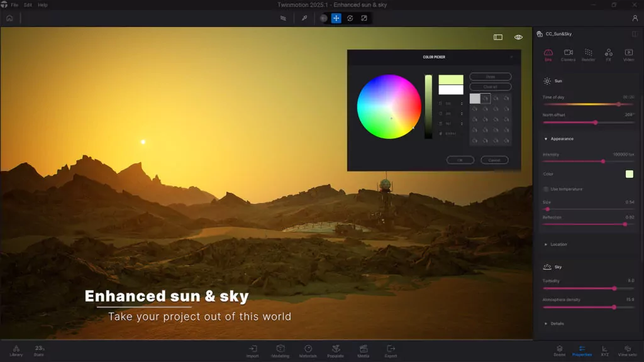Viewport: 644px width, 362px height.
Task: Toggle the split-view icon near the top right
Action: coord(497,37)
